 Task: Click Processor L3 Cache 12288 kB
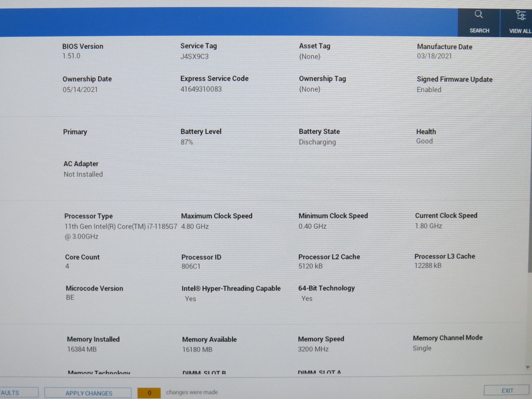point(428,266)
